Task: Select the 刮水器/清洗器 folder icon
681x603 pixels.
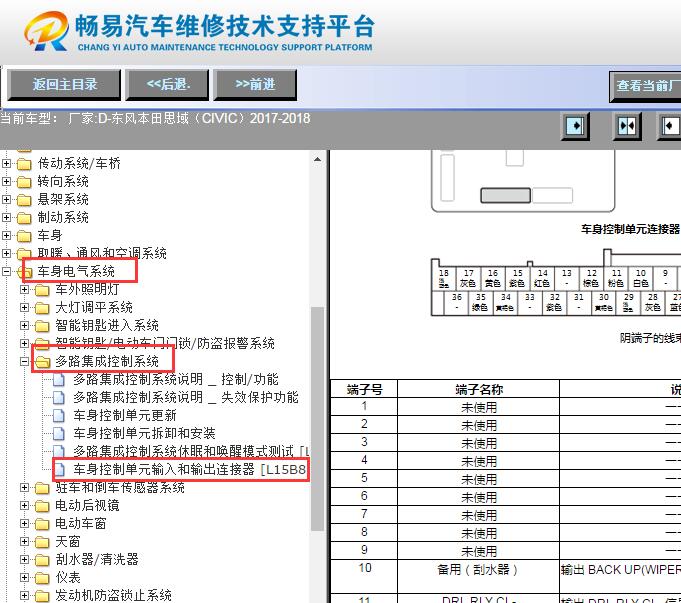Action: 42,560
